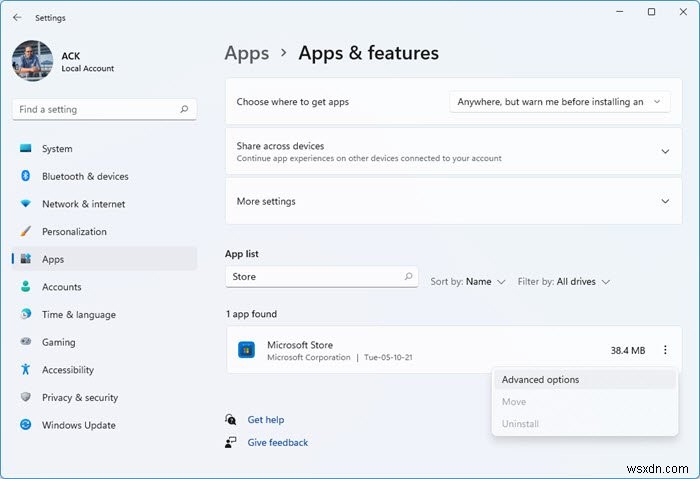Viewport: 700px width, 479px height.
Task: Open Privacy & security via the shield icon
Action: point(26,397)
